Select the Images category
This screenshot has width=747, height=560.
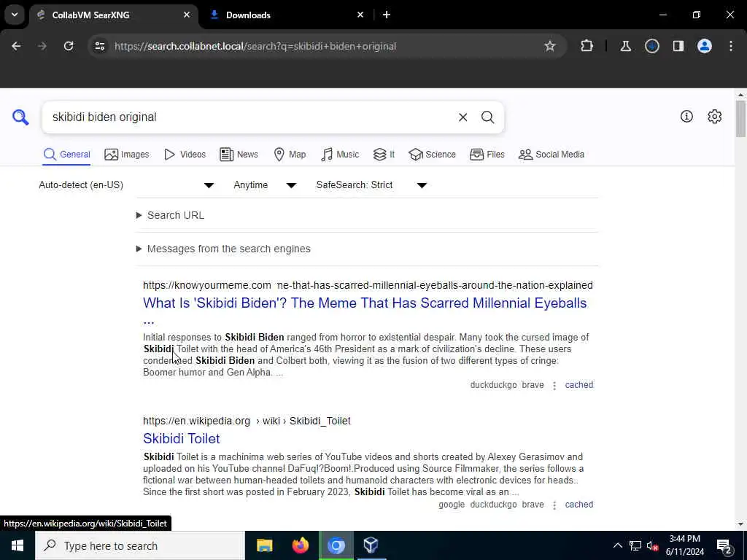126,155
